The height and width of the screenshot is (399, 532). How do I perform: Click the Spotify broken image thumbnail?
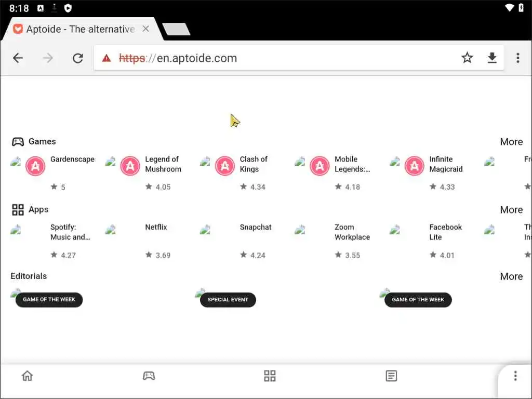[16, 230]
